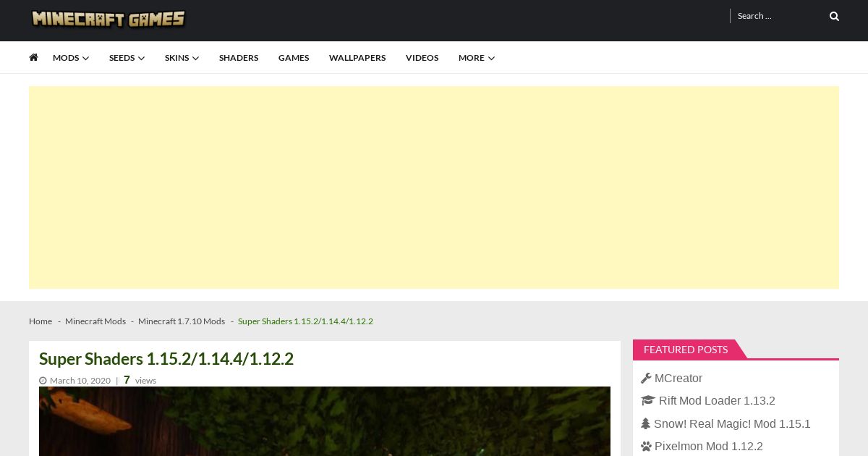The height and width of the screenshot is (456, 868).
Task: Click the wrench icon beside MCreator
Action: (x=646, y=378)
